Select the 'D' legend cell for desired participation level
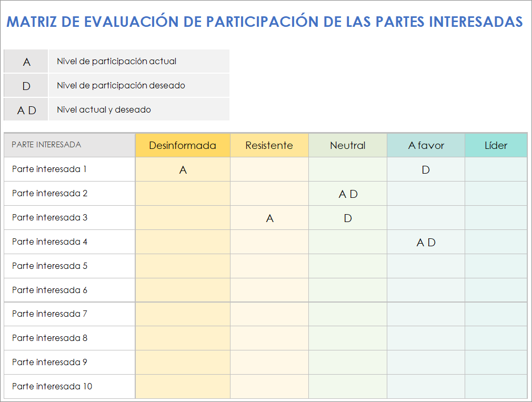This screenshot has height=402, width=532. [25, 85]
